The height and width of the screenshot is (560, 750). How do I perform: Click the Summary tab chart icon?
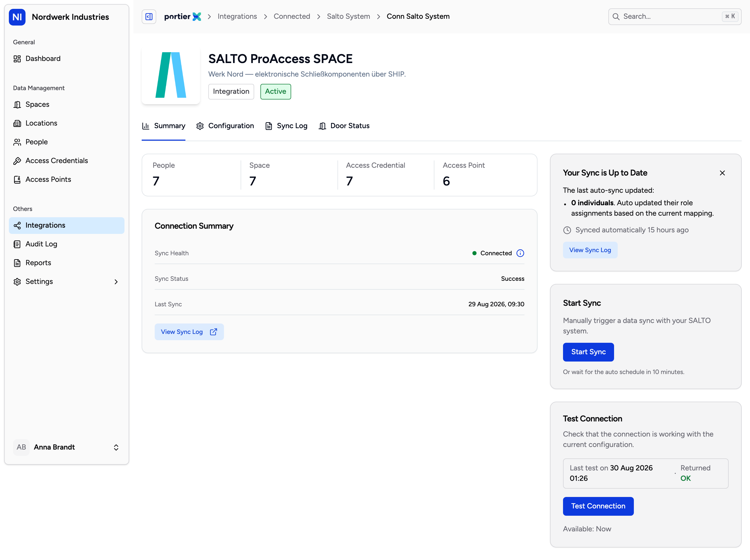coord(146,126)
